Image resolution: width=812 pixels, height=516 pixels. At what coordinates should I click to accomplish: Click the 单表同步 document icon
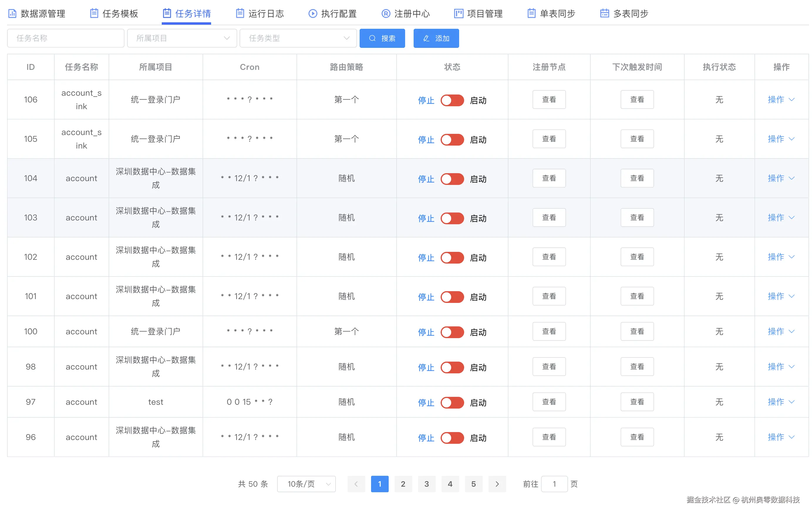pyautogui.click(x=531, y=14)
